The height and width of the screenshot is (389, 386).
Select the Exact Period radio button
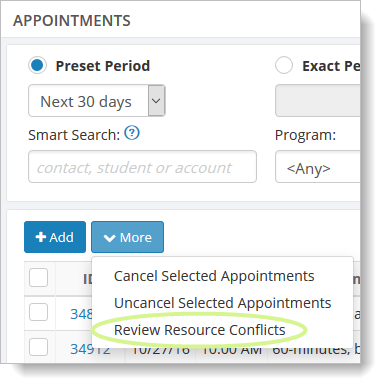tap(284, 65)
